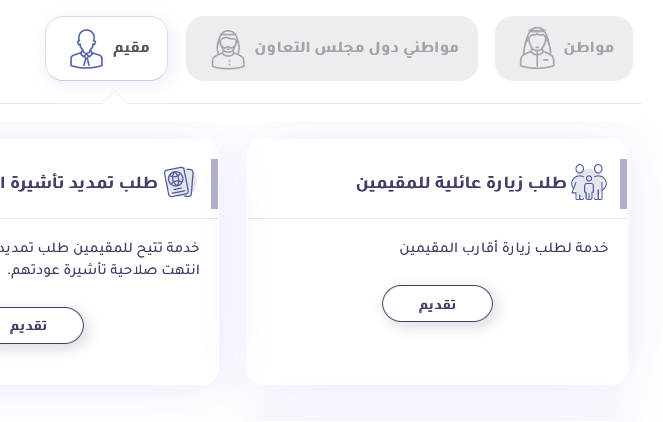The width and height of the screenshot is (663, 422).
Task: Select the مقيم tab label
Action: 132,47
